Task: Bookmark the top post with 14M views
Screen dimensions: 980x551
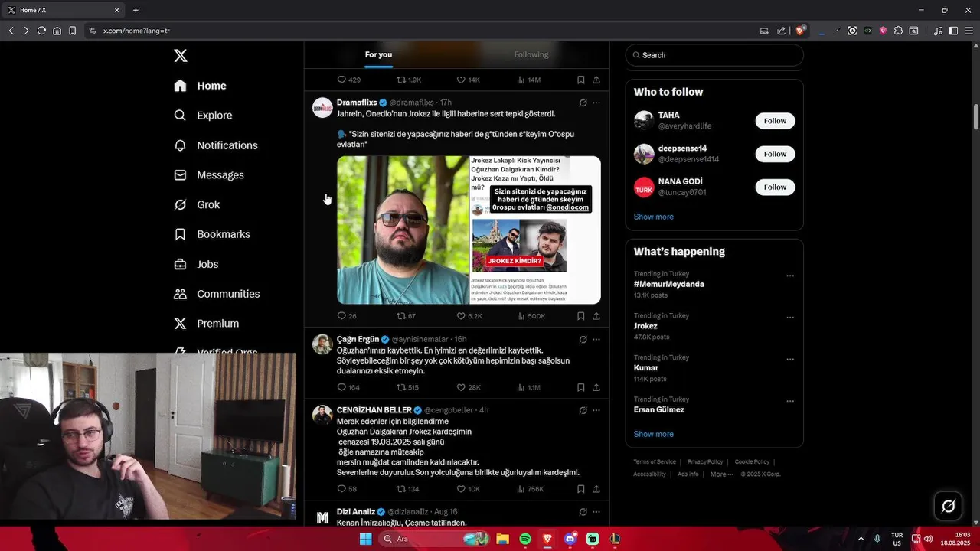Action: click(581, 80)
